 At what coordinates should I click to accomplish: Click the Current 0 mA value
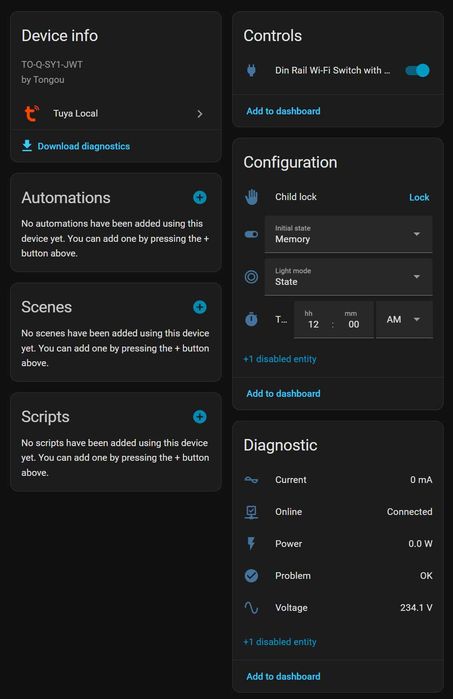click(x=421, y=480)
